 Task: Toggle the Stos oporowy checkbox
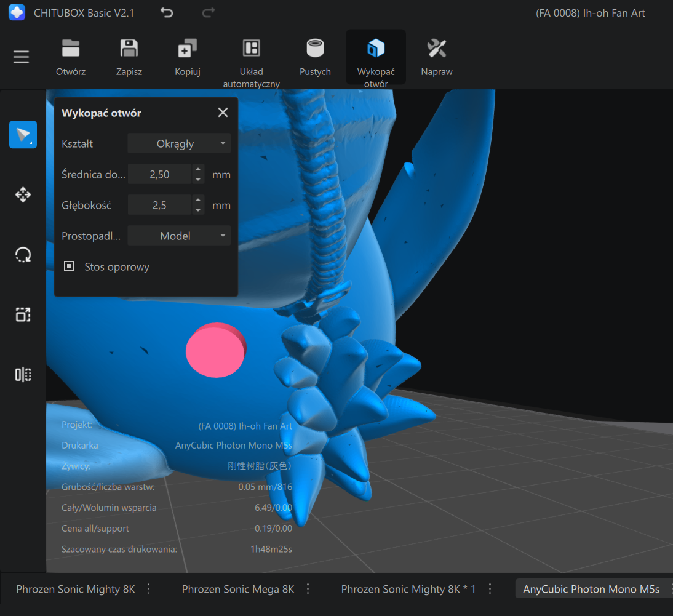coord(69,266)
